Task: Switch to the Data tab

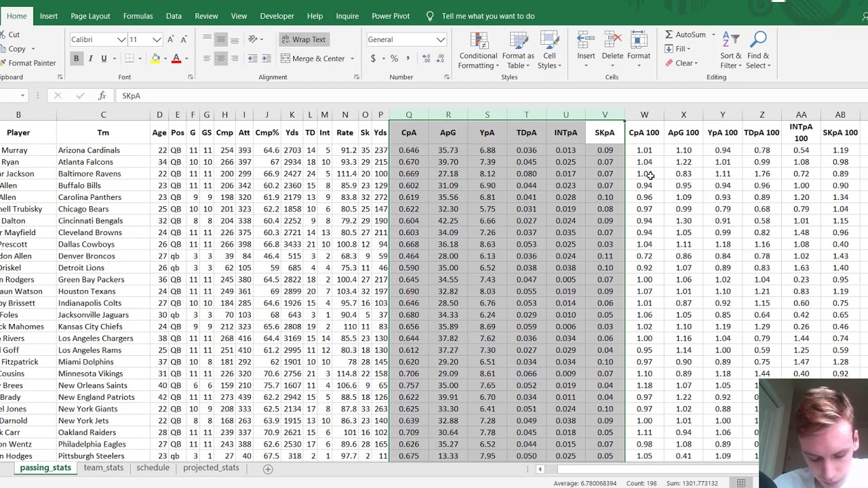Action: pyautogui.click(x=174, y=16)
